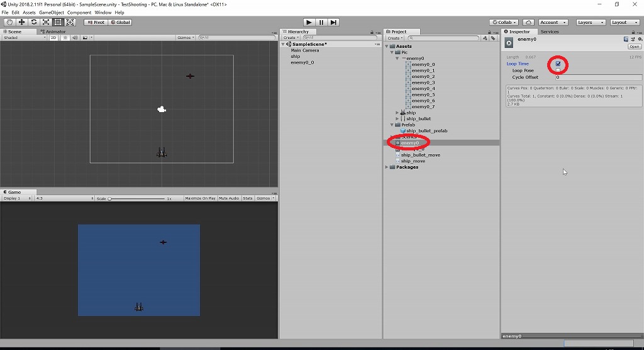Viewport: 644px width, 350px height.
Task: Click the Inspector help book icon
Action: click(x=626, y=39)
